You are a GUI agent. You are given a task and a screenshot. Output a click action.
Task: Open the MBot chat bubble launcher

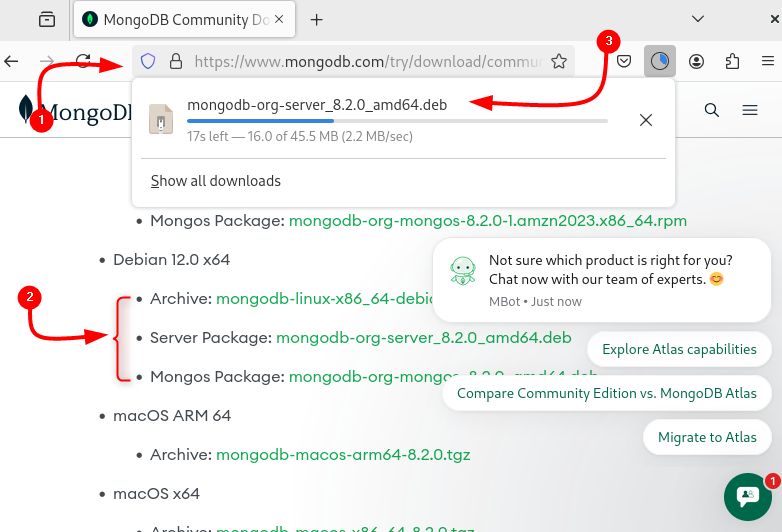tap(748, 496)
